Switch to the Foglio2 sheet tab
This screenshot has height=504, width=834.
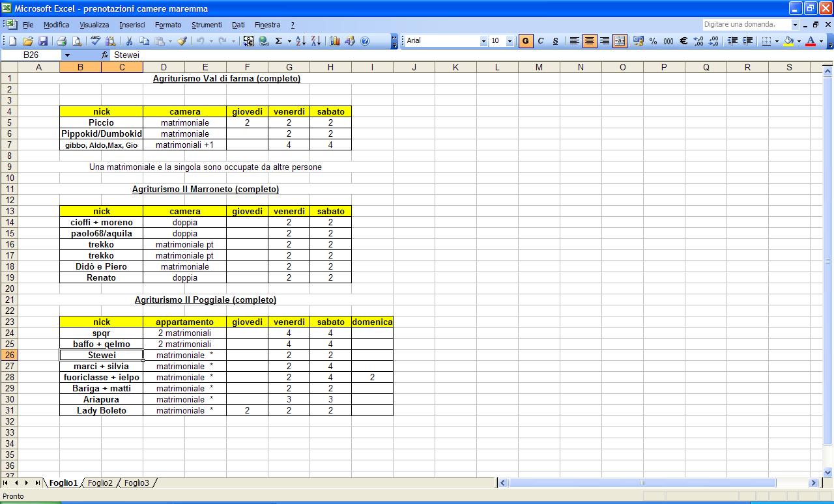click(100, 483)
